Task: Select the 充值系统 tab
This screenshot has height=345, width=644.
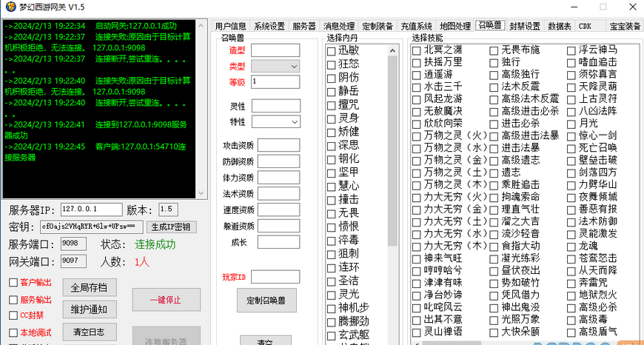Action: [x=416, y=27]
